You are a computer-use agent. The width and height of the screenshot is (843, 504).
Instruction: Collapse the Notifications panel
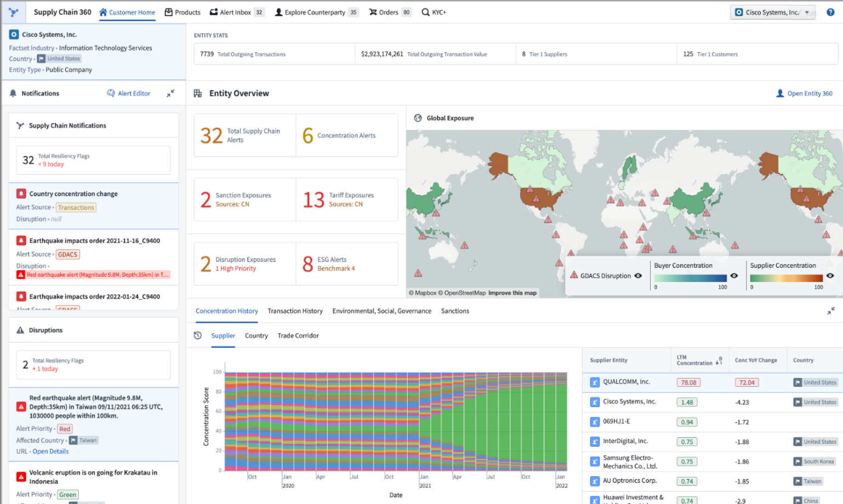[x=170, y=93]
